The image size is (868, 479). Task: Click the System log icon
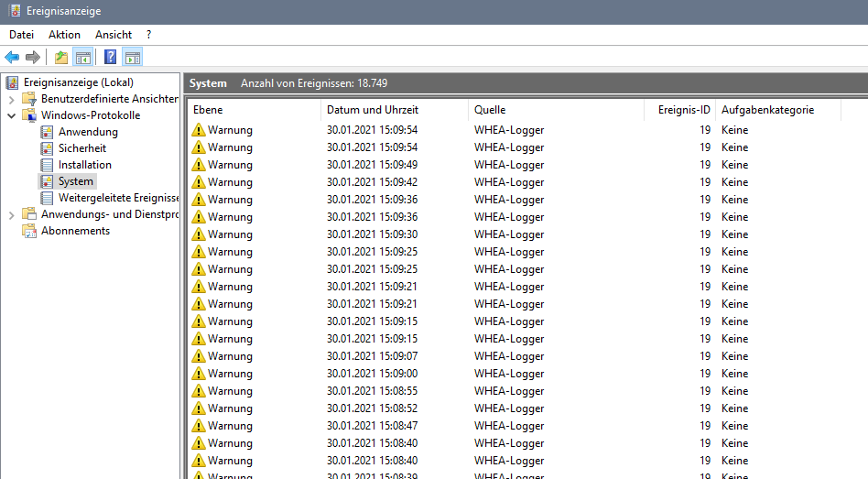[47, 181]
